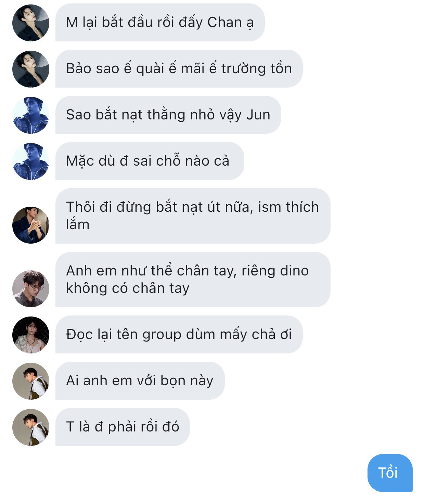Tap avatar beside "M lại bắt đầu rồi" message

(x=31, y=23)
